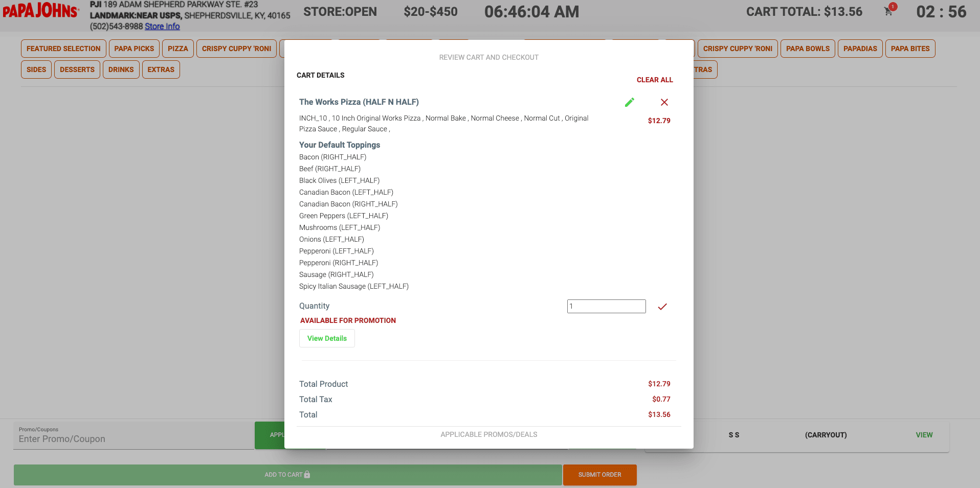This screenshot has width=980, height=488.
Task: Click the locked ADD TO CART button
Action: (287, 475)
